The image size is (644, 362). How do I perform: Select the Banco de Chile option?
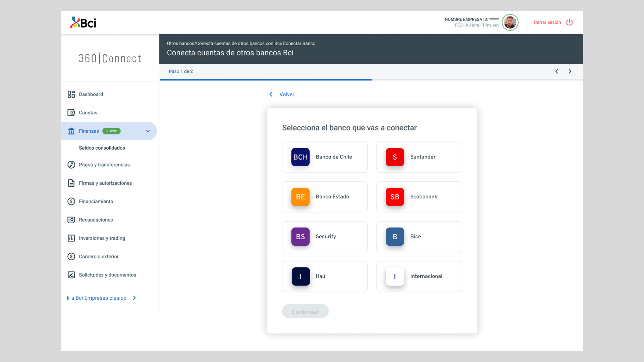click(x=324, y=157)
